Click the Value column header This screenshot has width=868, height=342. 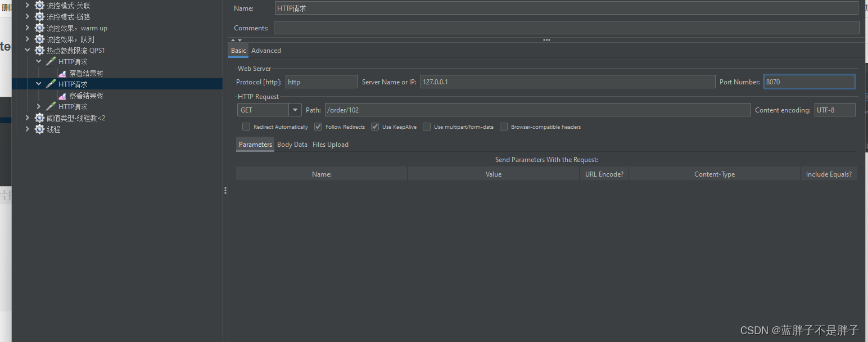click(493, 174)
